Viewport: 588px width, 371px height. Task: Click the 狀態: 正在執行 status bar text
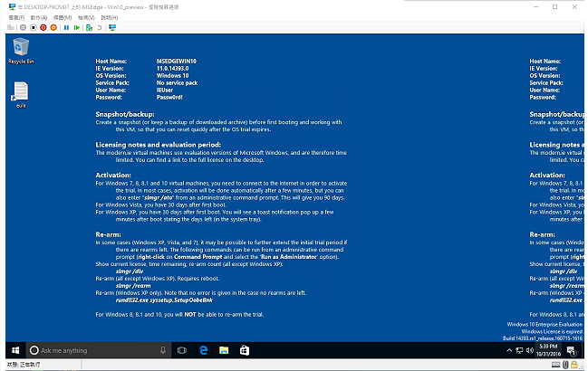[x=24, y=365]
